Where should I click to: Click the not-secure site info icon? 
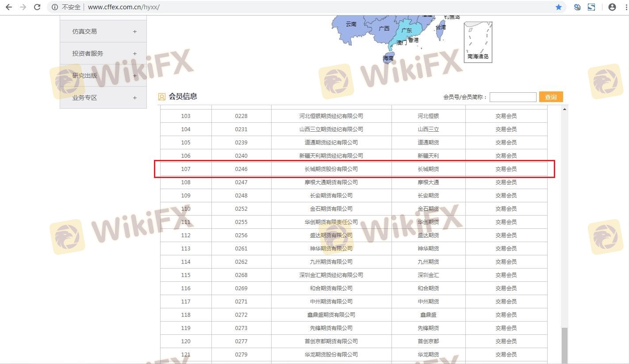point(55,7)
